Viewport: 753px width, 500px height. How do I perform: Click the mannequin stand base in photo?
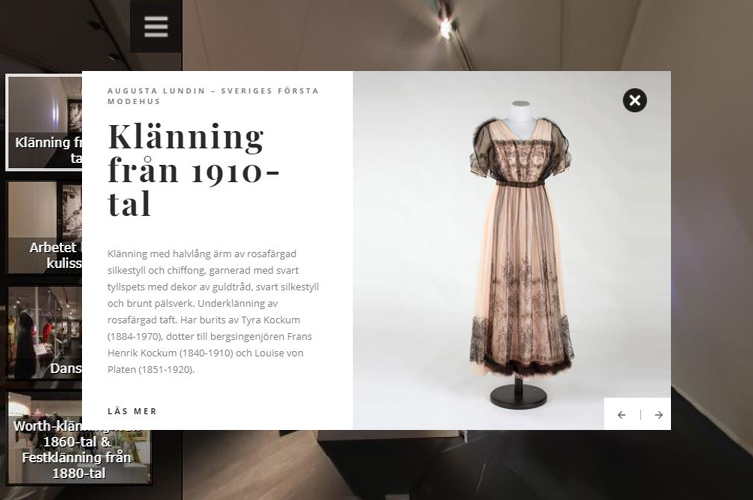(x=518, y=397)
